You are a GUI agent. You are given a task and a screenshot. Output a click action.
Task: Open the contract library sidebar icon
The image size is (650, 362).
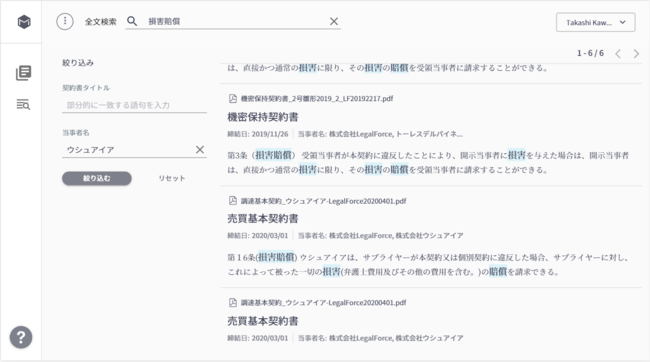(x=24, y=73)
